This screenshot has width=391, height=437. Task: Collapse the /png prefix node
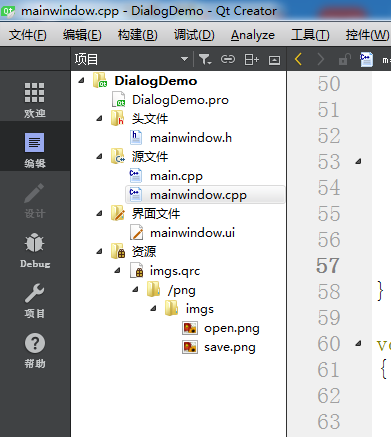click(x=135, y=289)
